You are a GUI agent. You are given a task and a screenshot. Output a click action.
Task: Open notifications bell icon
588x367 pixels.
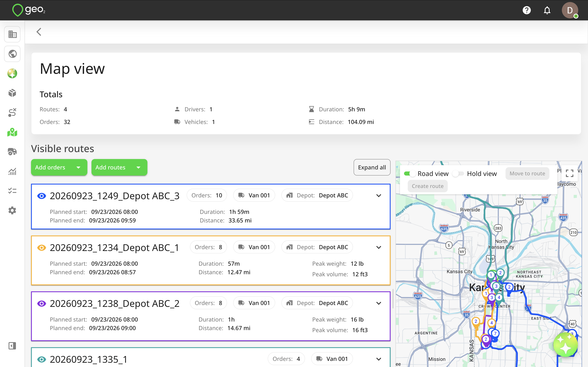[x=547, y=10]
